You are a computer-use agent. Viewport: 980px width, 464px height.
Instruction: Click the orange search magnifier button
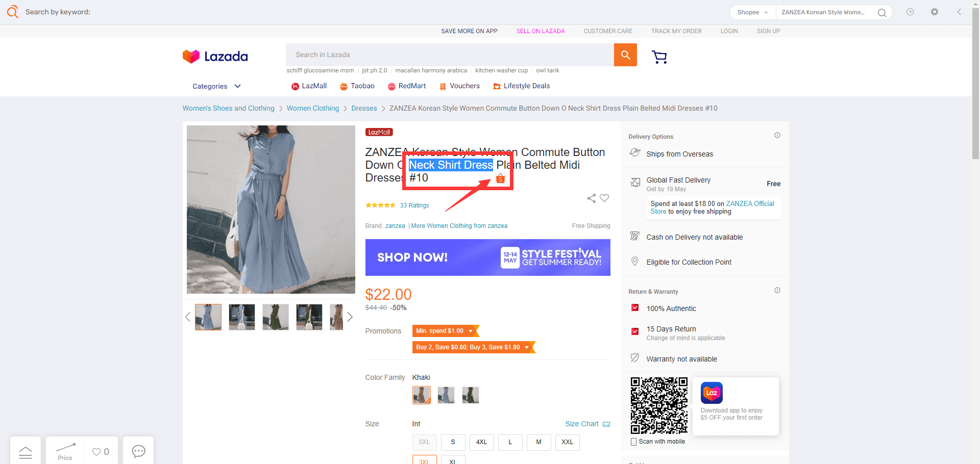click(x=625, y=55)
